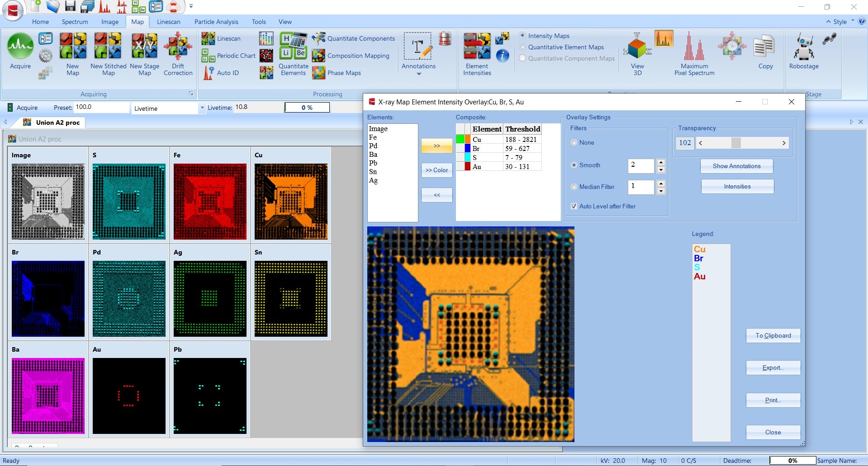
Task: Expand the Acquiring group dialog launcher
Action: click(x=191, y=94)
